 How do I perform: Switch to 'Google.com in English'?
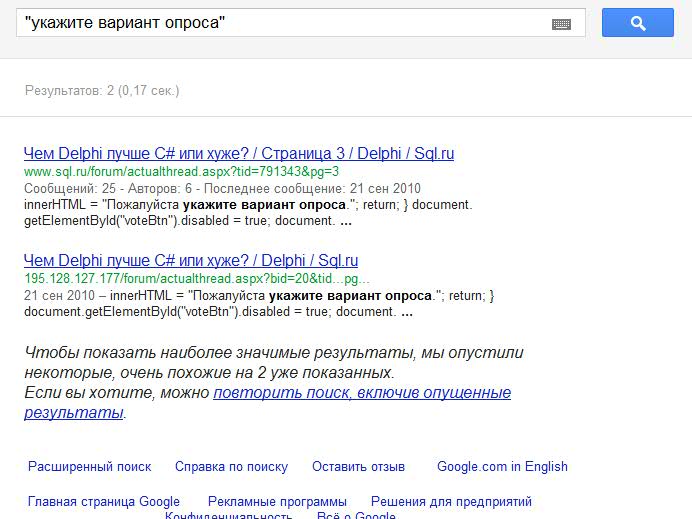coord(502,466)
